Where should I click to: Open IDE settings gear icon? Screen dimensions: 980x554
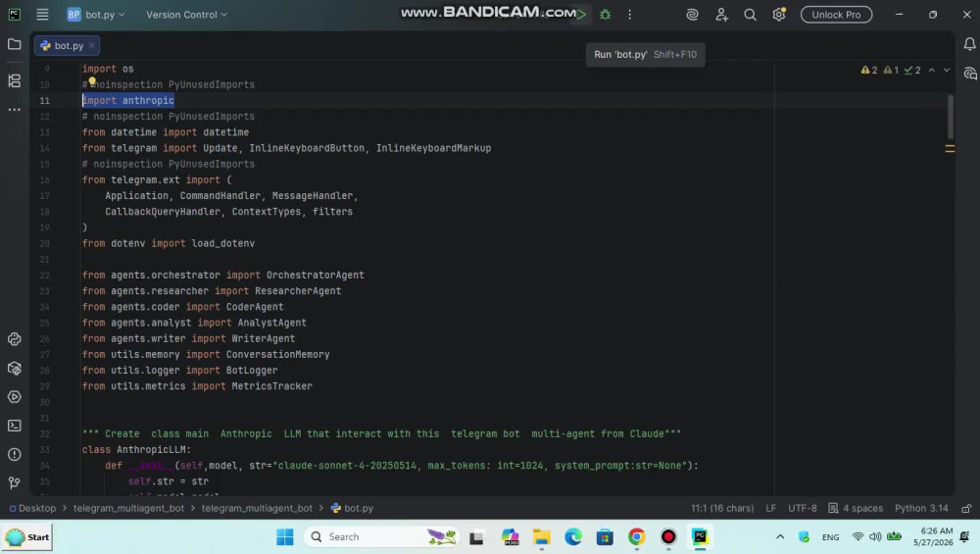tap(779, 15)
